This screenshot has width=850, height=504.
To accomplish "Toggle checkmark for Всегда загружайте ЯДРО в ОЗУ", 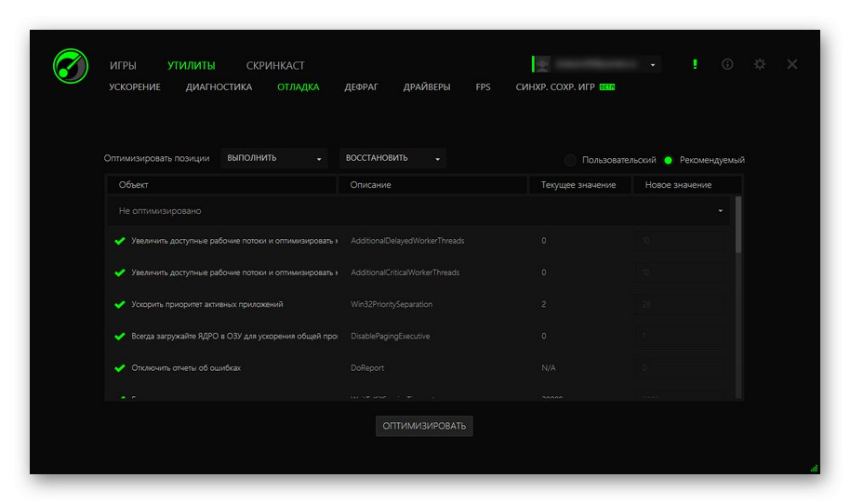I will pyautogui.click(x=120, y=336).
